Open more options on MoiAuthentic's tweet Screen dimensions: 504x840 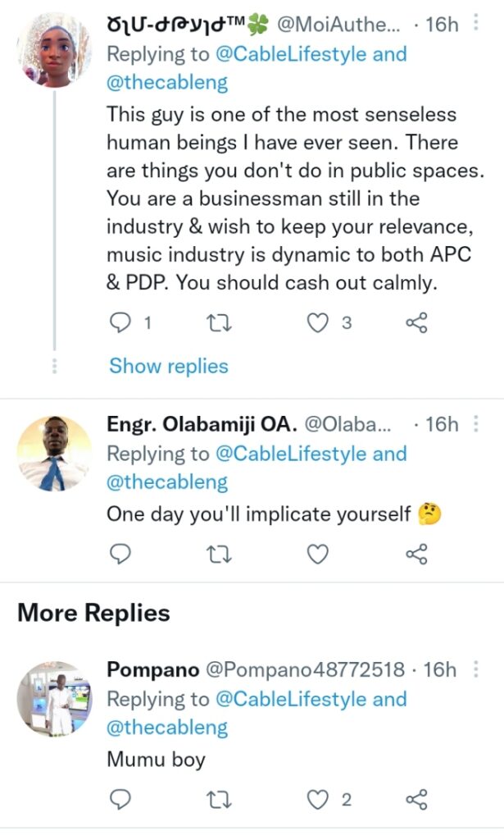(477, 25)
